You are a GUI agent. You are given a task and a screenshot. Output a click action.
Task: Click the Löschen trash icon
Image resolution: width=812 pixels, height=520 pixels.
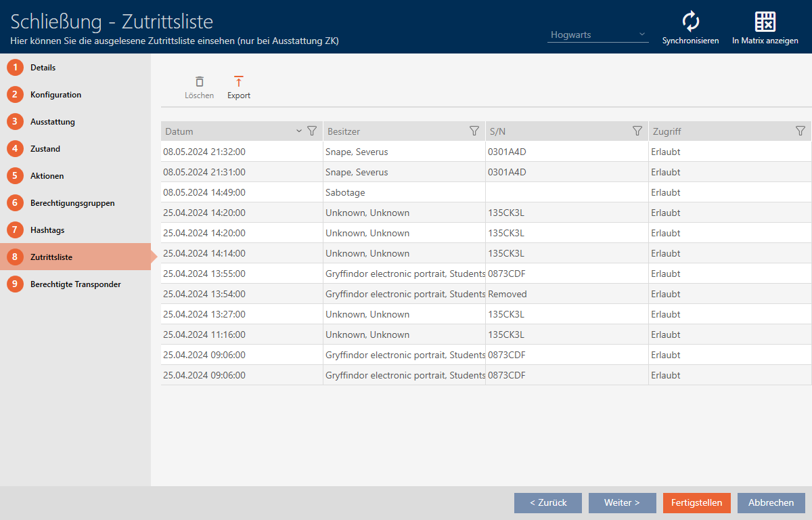tap(199, 81)
